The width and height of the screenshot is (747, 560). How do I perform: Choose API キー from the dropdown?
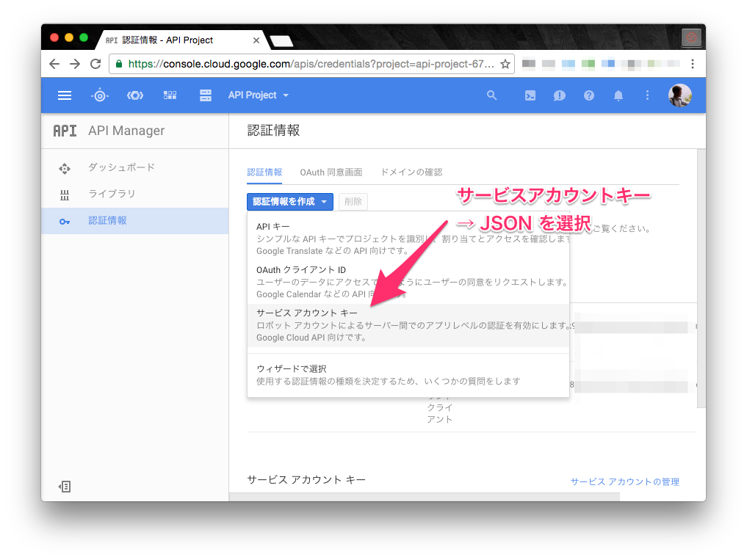point(408,239)
